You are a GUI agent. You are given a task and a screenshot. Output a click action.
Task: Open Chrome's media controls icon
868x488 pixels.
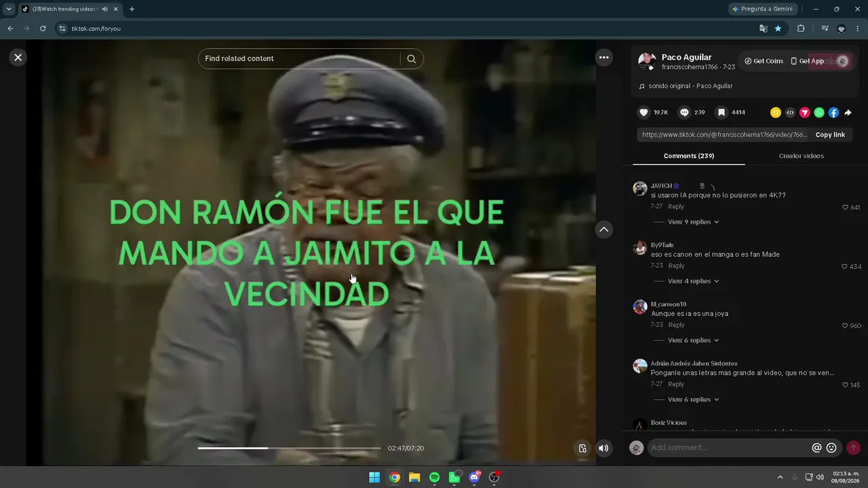click(x=825, y=28)
